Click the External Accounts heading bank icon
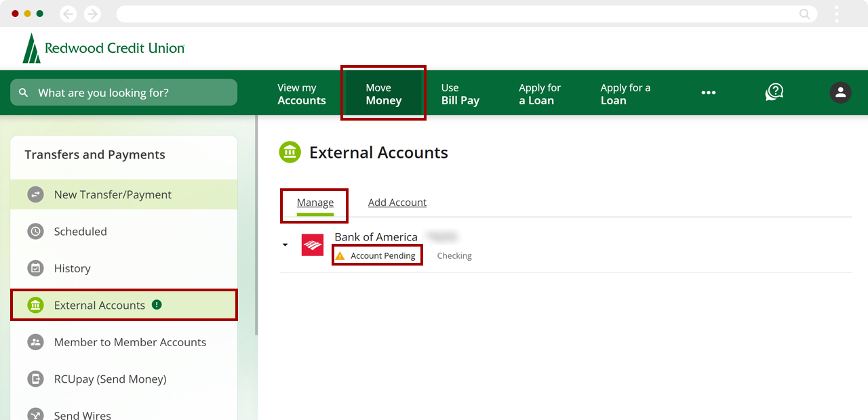Image resolution: width=868 pixels, height=420 pixels. 290,152
